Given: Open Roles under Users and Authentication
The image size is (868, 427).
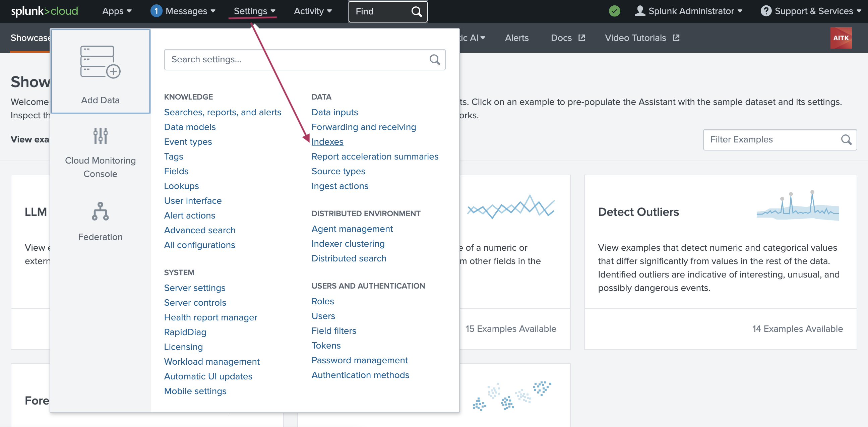Looking at the screenshot, I should pos(322,301).
